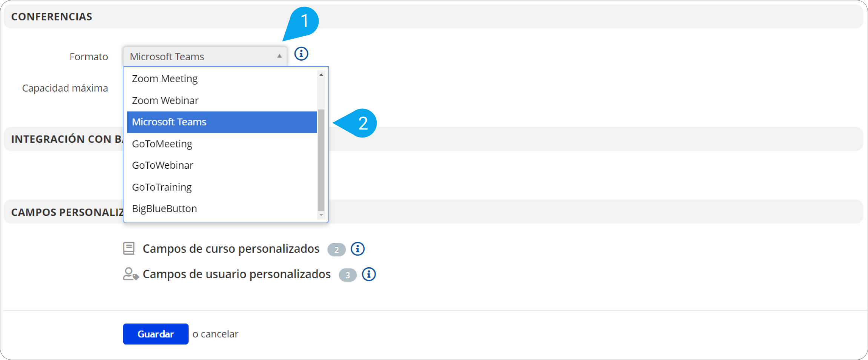Click the user custom fields person icon
868x360 pixels.
click(130, 274)
